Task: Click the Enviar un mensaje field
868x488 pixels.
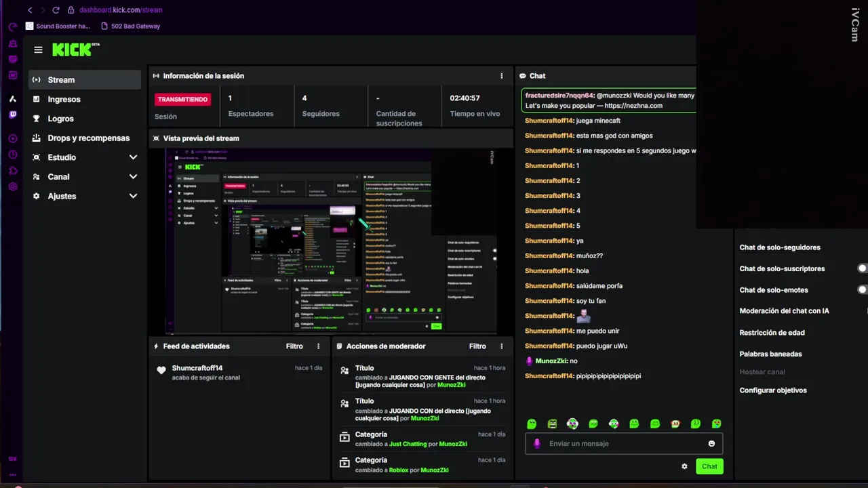Action: coord(624,444)
